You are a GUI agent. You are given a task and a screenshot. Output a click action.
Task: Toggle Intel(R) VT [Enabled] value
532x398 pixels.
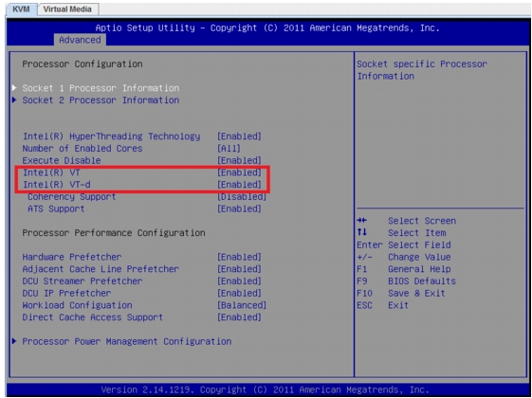tap(239, 172)
